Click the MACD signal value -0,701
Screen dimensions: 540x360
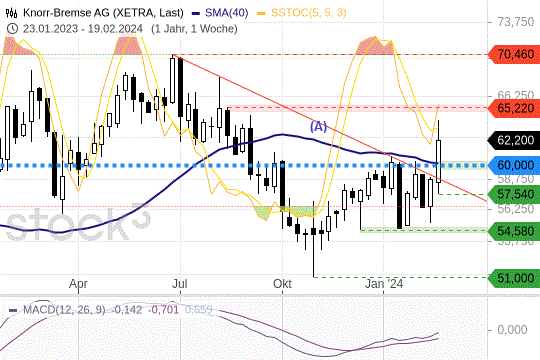tap(163, 310)
